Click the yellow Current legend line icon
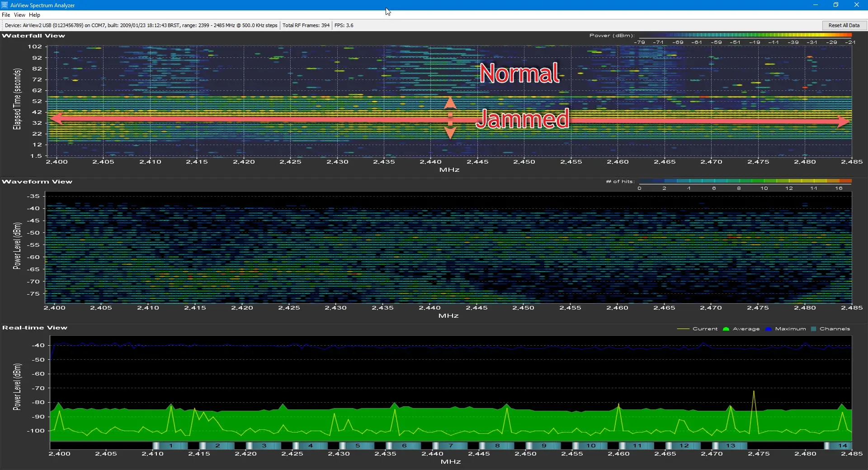Viewport: 868px width, 470px height. click(x=683, y=329)
